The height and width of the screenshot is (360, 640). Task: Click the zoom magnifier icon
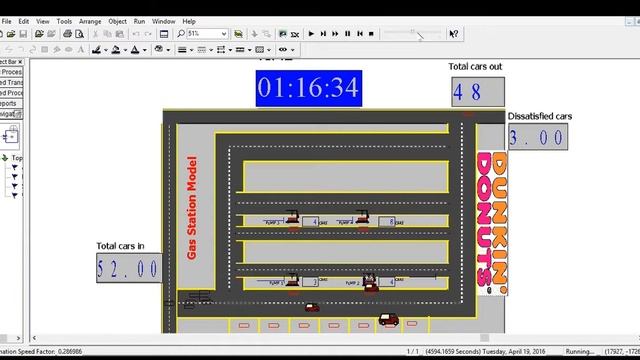click(x=181, y=33)
